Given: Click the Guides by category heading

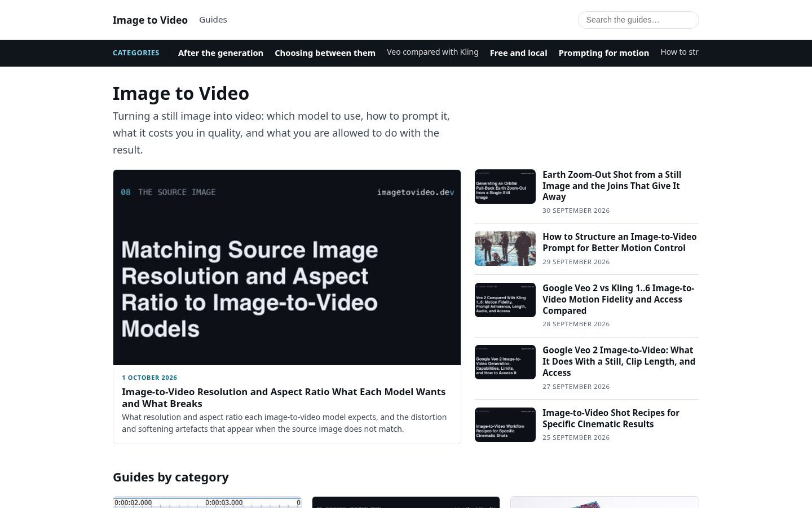Looking at the screenshot, I should pos(171,477).
